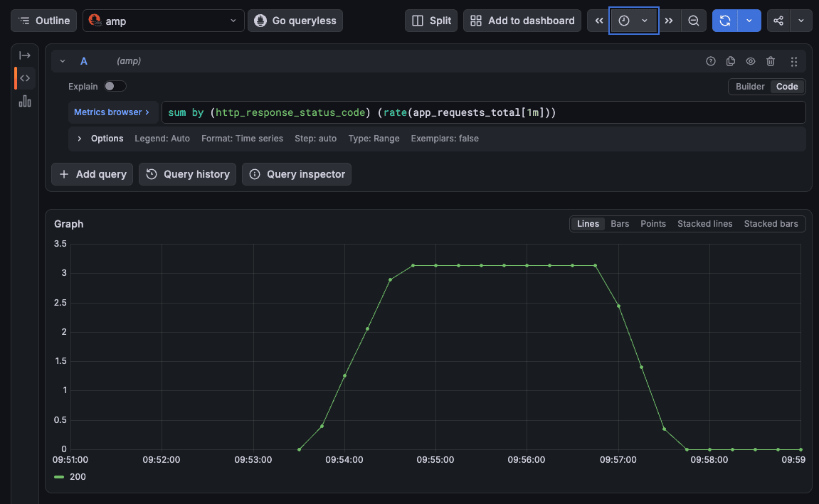Open the Outline panel
819x504 pixels.
pos(44,21)
